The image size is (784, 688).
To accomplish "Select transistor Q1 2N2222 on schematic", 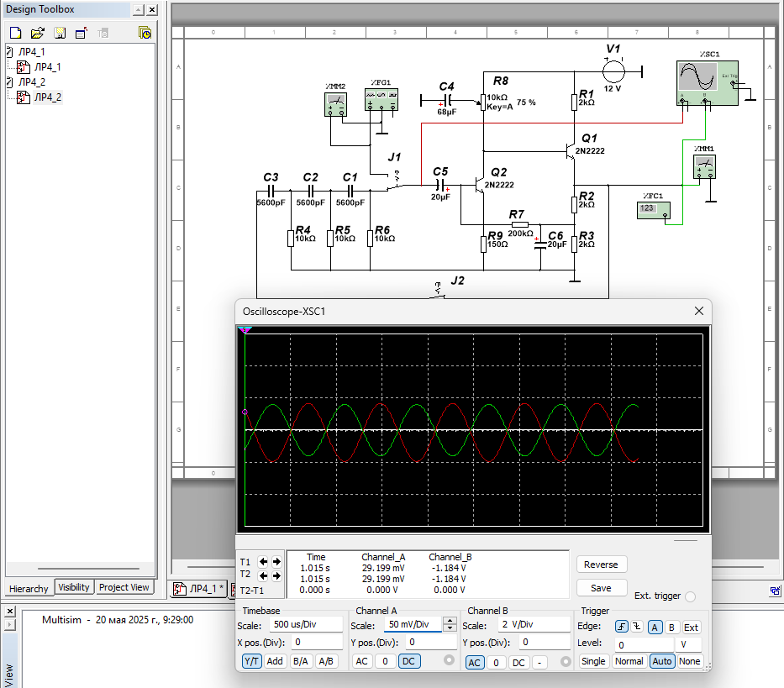I will point(571,151).
